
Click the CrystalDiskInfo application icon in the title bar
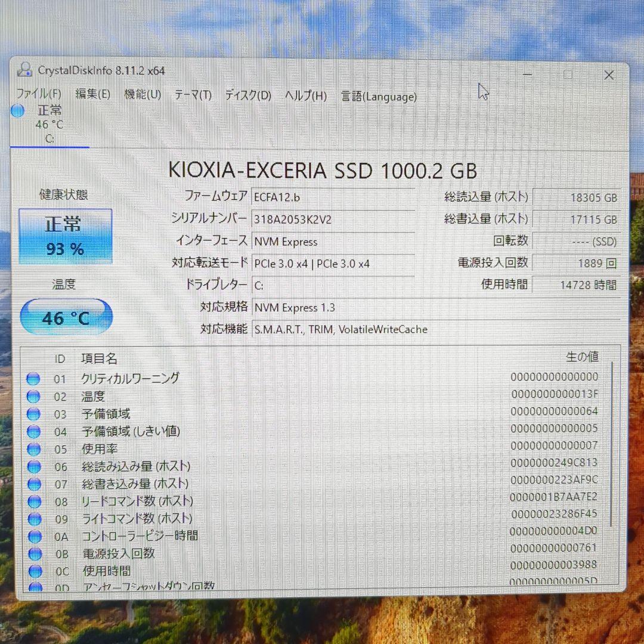pos(24,70)
